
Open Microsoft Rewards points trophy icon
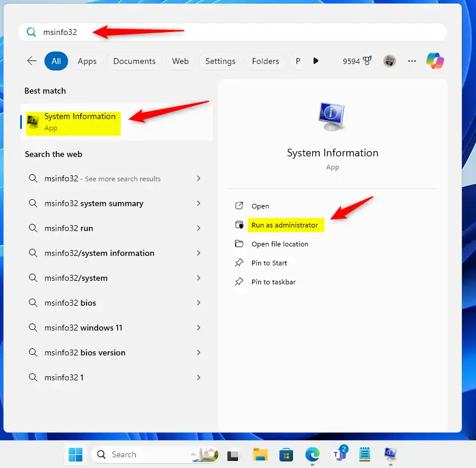click(x=367, y=61)
